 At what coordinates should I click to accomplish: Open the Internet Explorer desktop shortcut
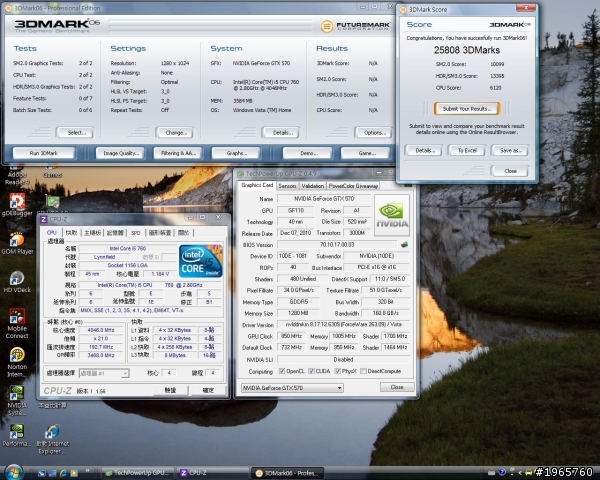tap(53, 439)
